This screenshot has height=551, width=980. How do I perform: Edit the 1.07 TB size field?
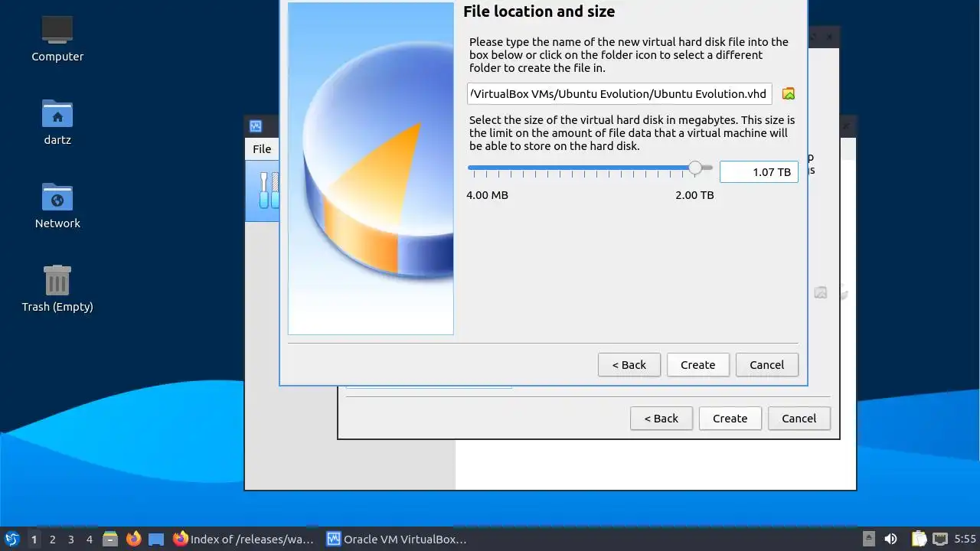(x=759, y=172)
